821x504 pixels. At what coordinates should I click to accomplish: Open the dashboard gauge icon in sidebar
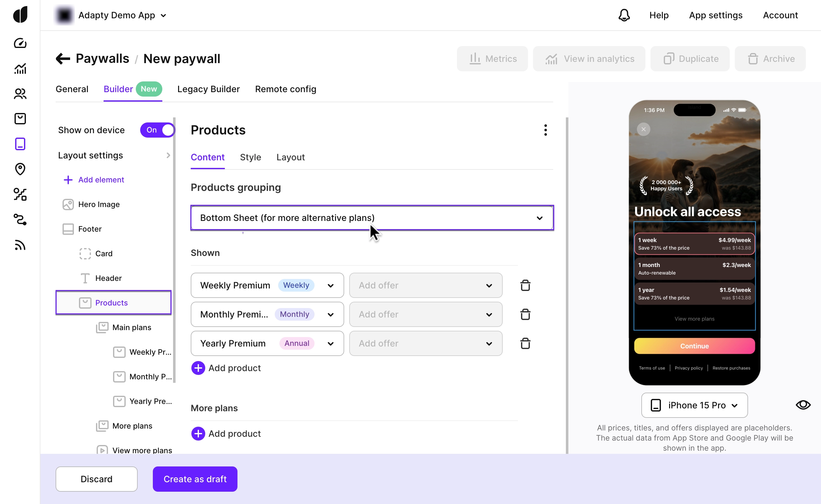click(20, 43)
